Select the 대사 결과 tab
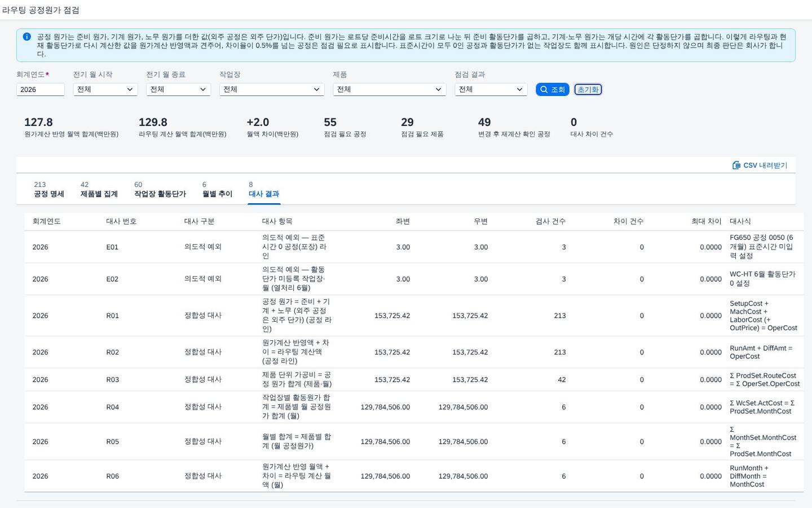 264,190
